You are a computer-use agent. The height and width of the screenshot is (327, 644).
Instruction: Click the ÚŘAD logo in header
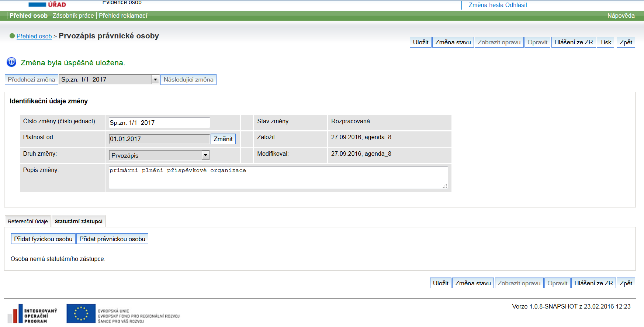click(x=47, y=4)
